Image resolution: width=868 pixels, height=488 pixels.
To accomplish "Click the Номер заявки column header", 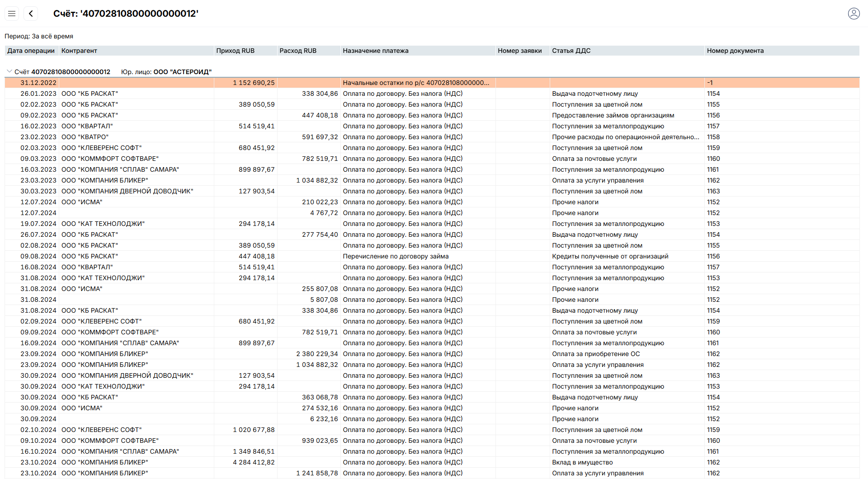I will coord(519,51).
